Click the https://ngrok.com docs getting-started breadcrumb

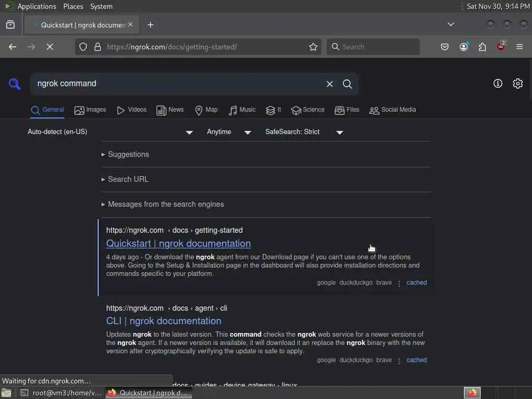coord(175,230)
